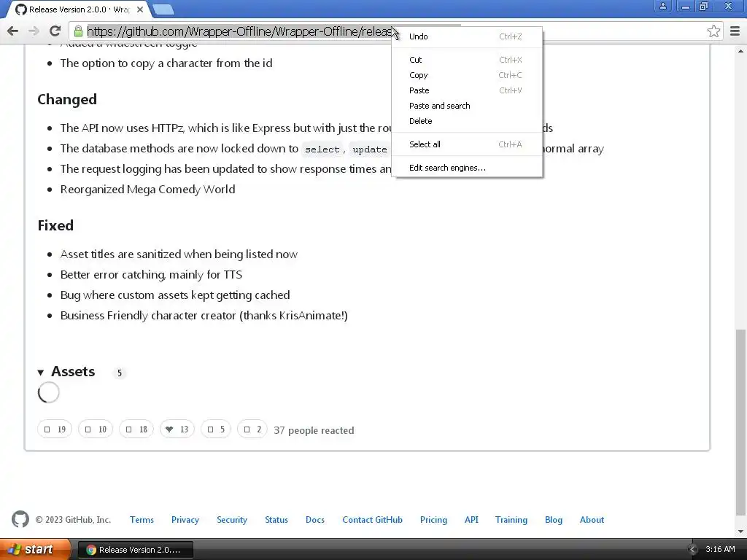Choose Copy from the context menu

pyautogui.click(x=467, y=75)
